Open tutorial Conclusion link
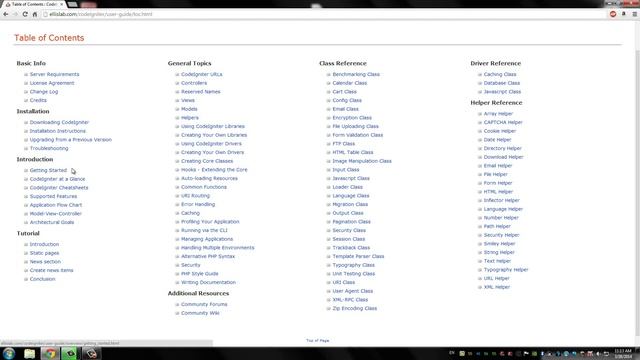 click(42, 279)
